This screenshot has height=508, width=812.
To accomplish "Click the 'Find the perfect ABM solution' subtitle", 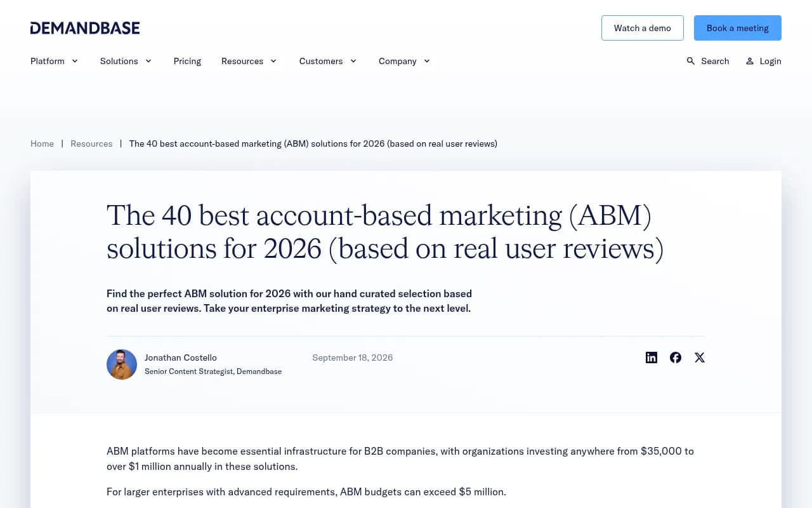I will point(289,301).
